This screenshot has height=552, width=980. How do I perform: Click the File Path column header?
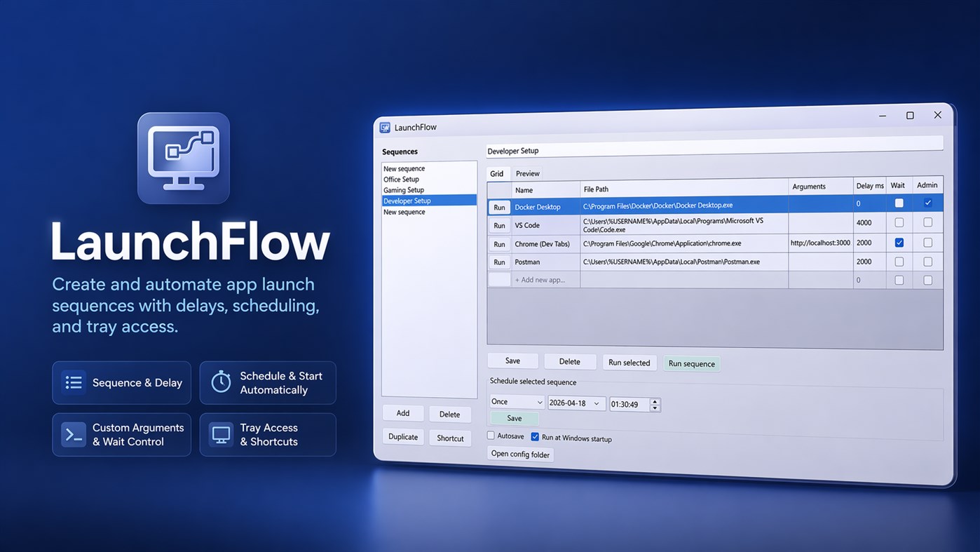(684, 189)
